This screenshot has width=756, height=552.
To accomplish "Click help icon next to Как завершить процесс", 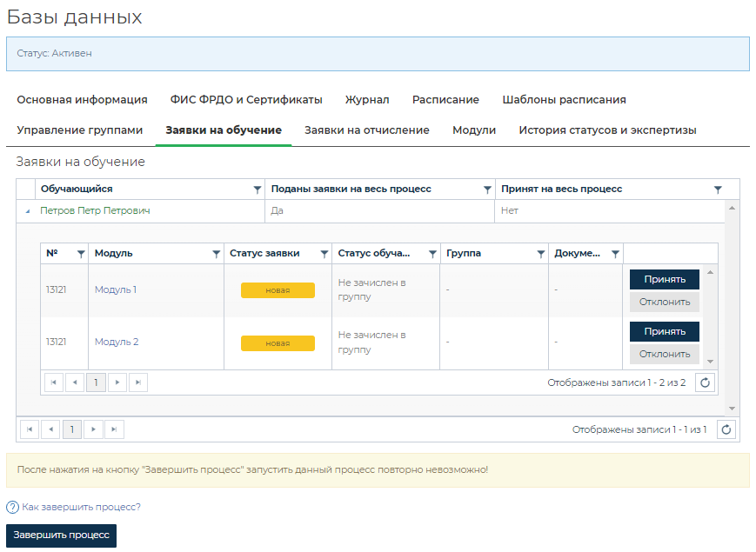I will pyautogui.click(x=12, y=507).
